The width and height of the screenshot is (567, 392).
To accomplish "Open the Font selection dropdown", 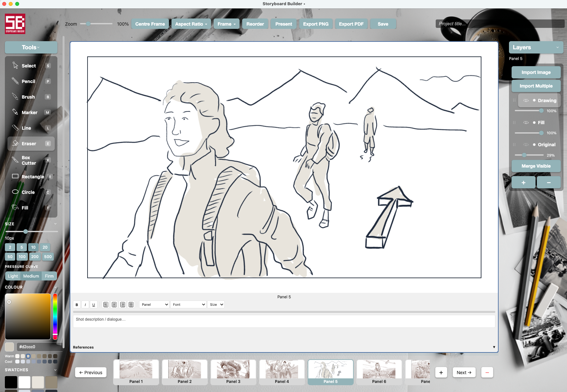I will [x=188, y=304].
